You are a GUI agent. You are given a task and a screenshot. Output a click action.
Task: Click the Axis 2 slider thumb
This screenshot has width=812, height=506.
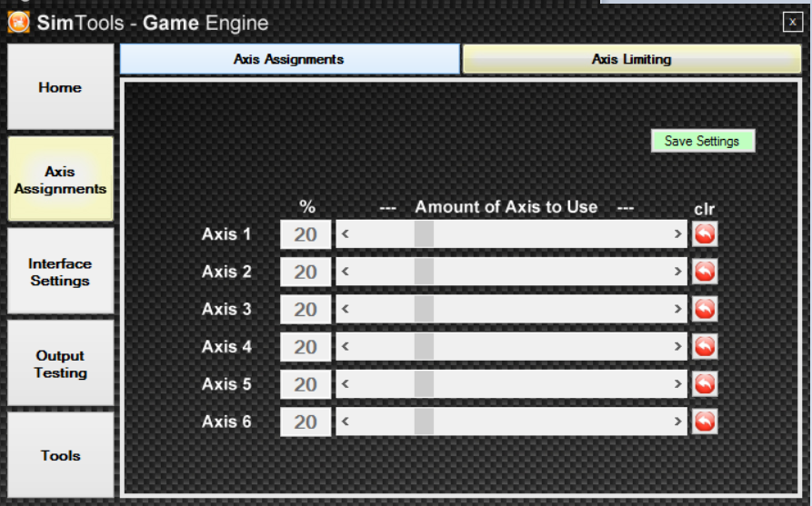[424, 272]
